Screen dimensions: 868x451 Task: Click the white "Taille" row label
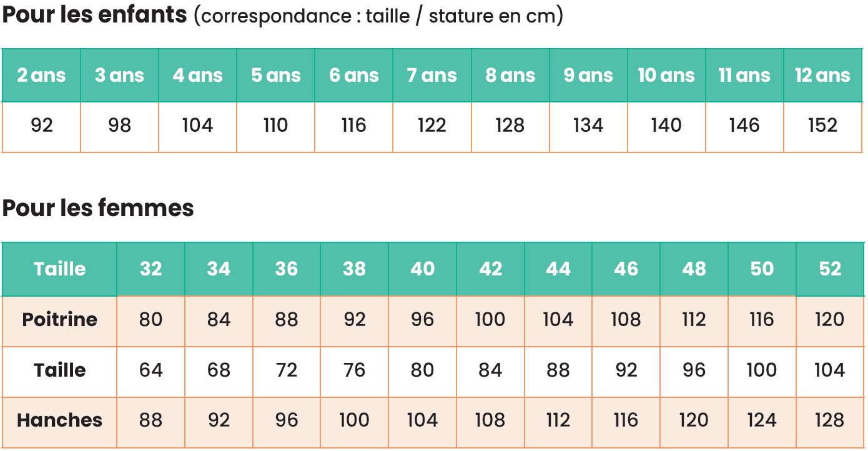tap(60, 370)
